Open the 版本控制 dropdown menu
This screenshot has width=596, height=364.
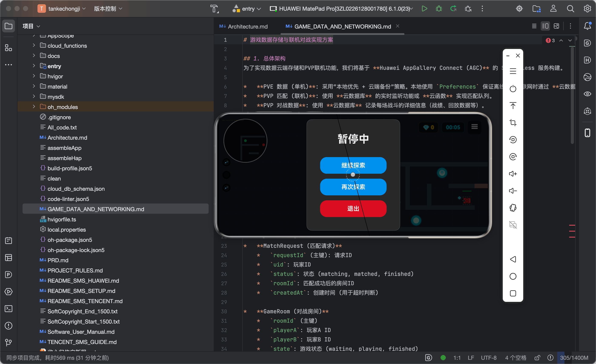point(108,9)
